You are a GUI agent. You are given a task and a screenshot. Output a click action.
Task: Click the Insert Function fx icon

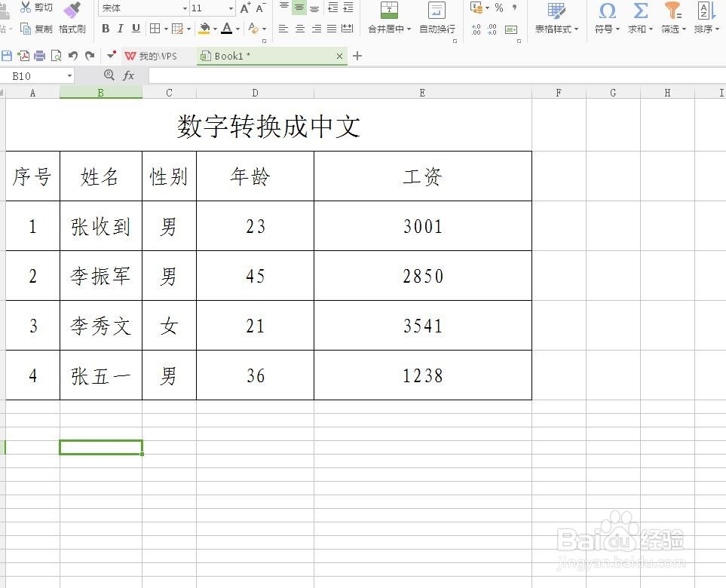(x=128, y=75)
